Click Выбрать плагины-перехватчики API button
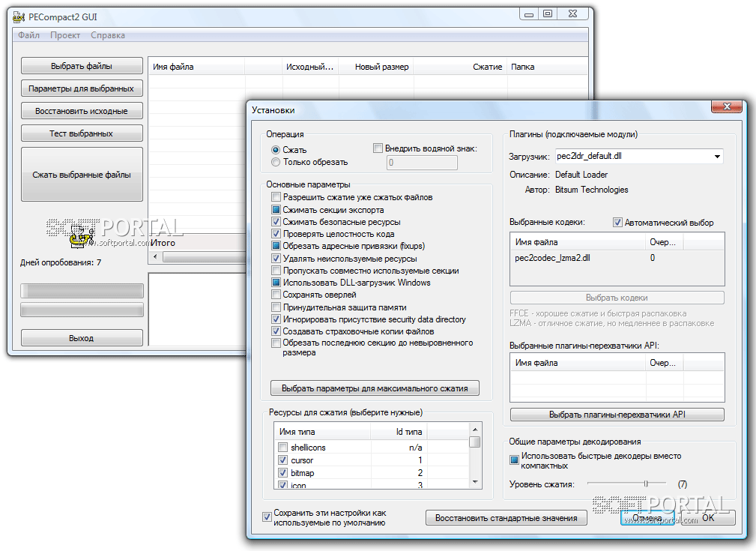The width and height of the screenshot is (756, 551). pyautogui.click(x=617, y=415)
